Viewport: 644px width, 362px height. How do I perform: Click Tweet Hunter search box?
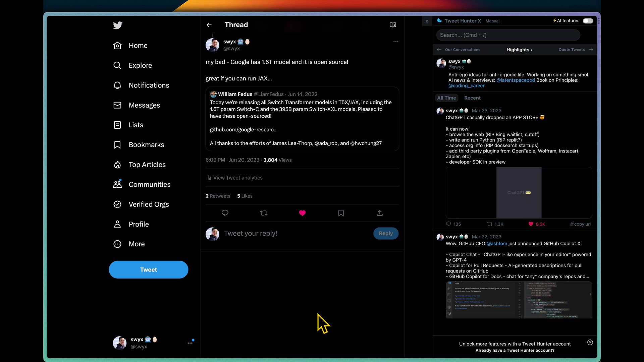[508, 35]
